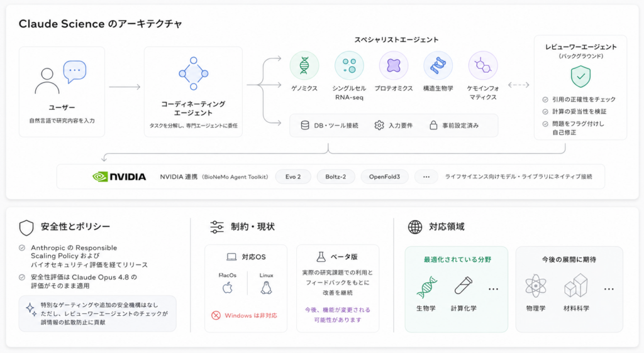Click the 最適化されている分野 heading
644x353 pixels.
(x=457, y=259)
